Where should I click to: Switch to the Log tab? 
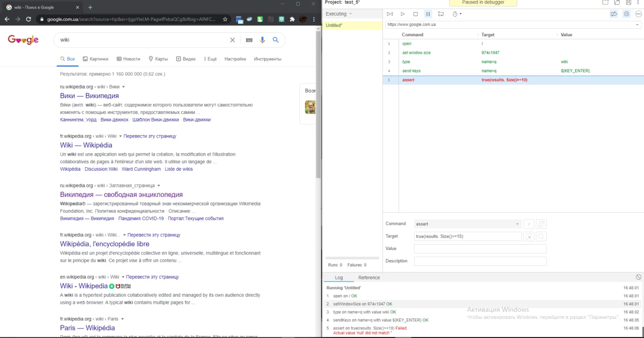pyautogui.click(x=339, y=278)
